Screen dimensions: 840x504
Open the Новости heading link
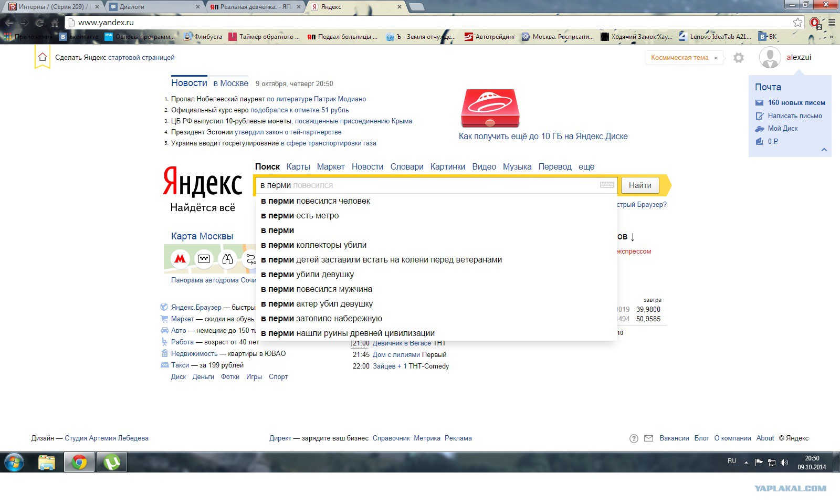(x=189, y=83)
